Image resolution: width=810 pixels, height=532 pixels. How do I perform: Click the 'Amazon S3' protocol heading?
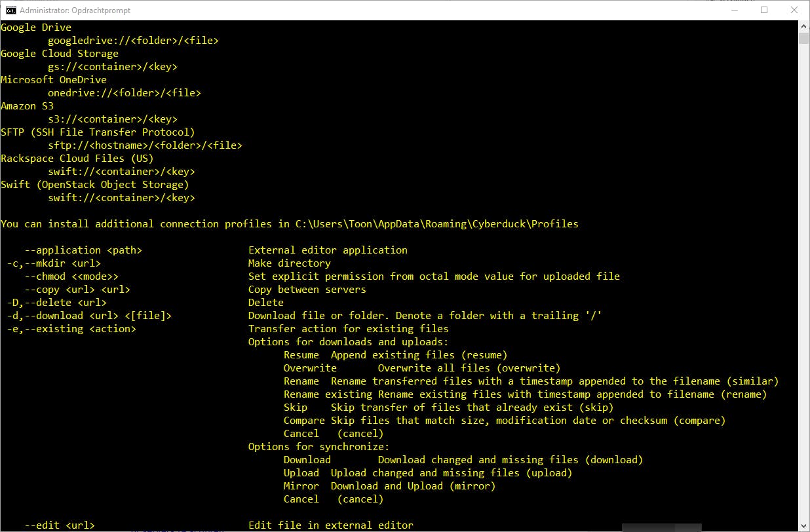pos(28,106)
